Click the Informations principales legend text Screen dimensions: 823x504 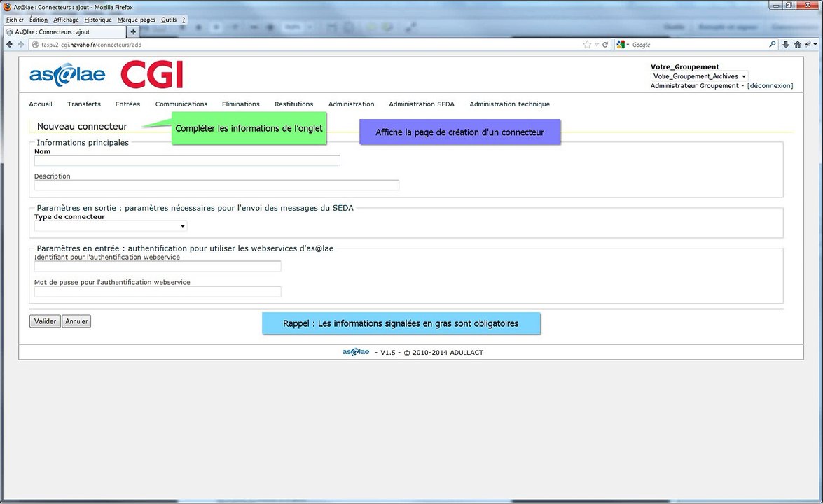(x=83, y=143)
